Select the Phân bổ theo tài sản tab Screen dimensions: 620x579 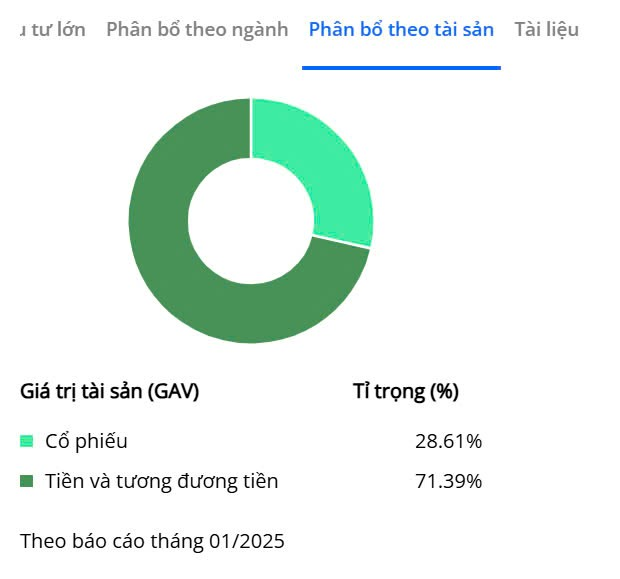[401, 29]
